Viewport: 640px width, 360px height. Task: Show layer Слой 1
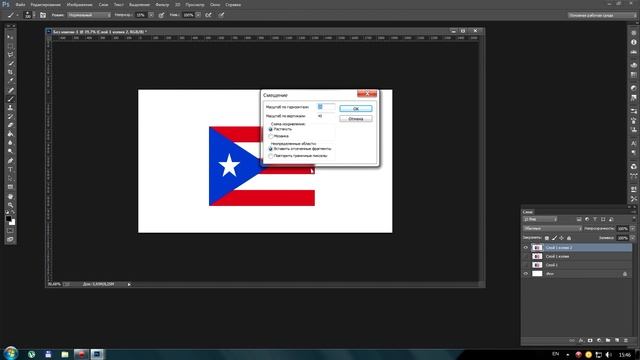point(526,265)
